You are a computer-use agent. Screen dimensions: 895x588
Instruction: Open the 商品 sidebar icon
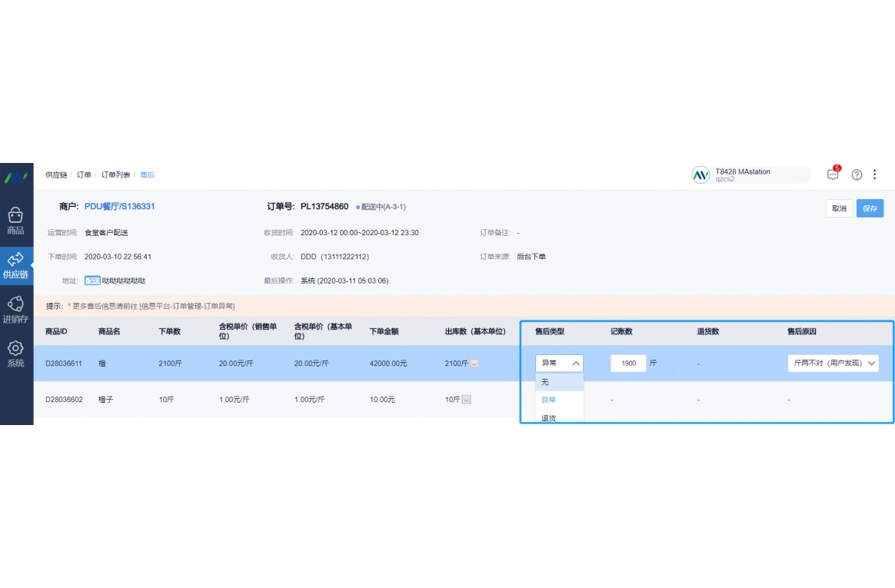(x=15, y=221)
